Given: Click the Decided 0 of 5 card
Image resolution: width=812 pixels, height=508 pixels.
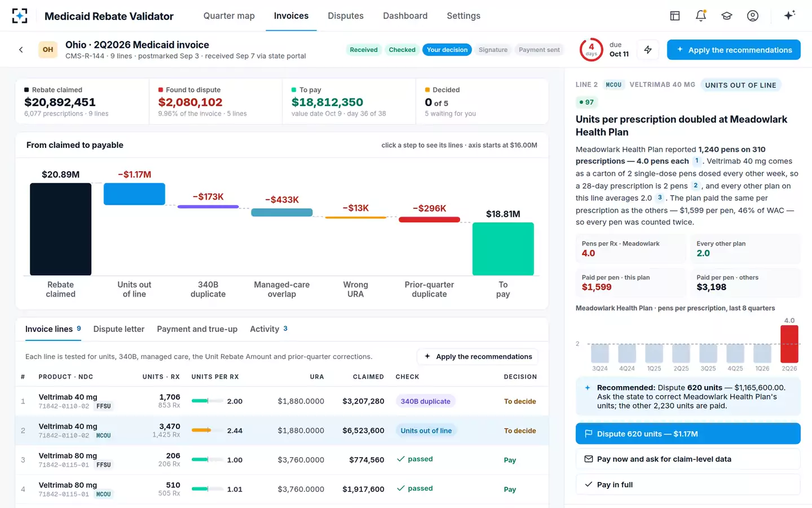Looking at the screenshot, I should click(482, 102).
